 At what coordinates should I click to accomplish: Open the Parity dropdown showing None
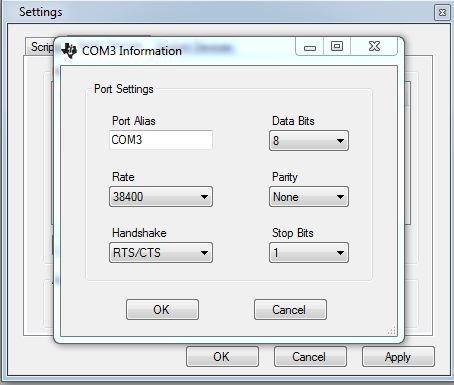click(309, 196)
